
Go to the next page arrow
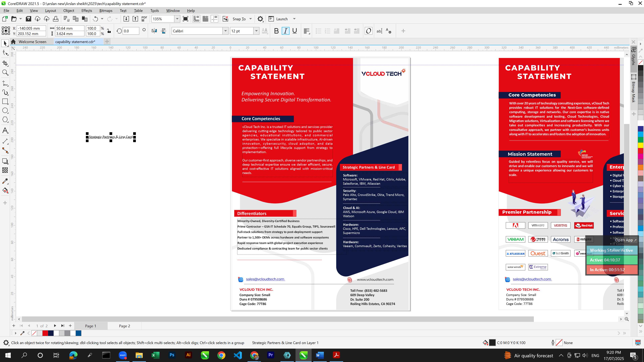click(55, 326)
